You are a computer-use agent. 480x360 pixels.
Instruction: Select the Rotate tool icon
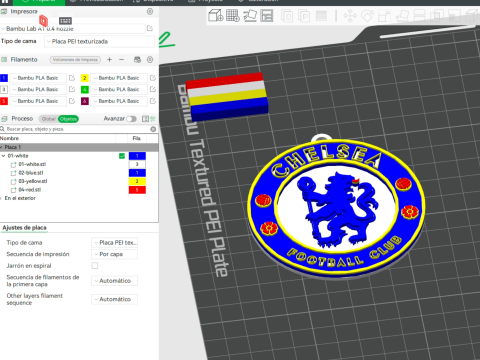[367, 16]
